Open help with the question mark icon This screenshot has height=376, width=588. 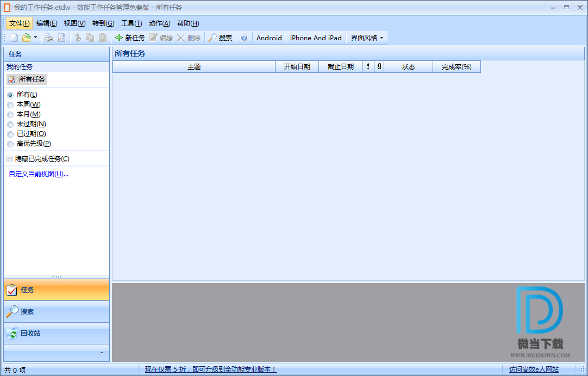pyautogui.click(x=244, y=38)
